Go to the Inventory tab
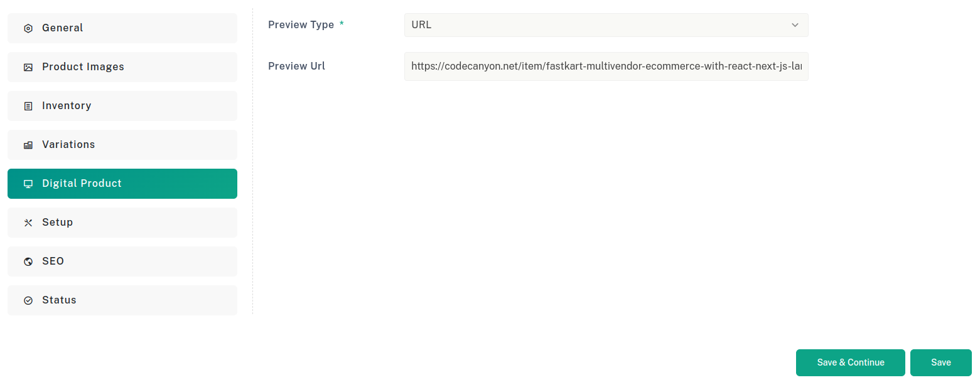The height and width of the screenshot is (385, 980). [x=122, y=106]
